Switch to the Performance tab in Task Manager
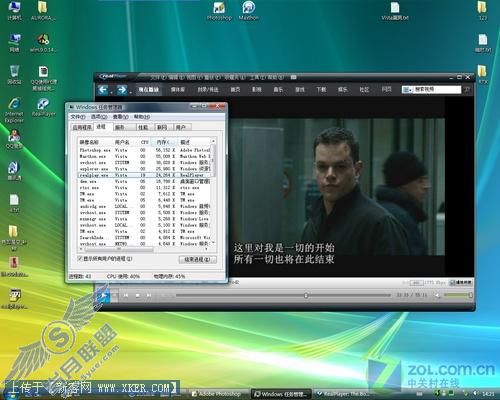Image resolution: width=500 pixels, height=400 pixels. (143, 127)
